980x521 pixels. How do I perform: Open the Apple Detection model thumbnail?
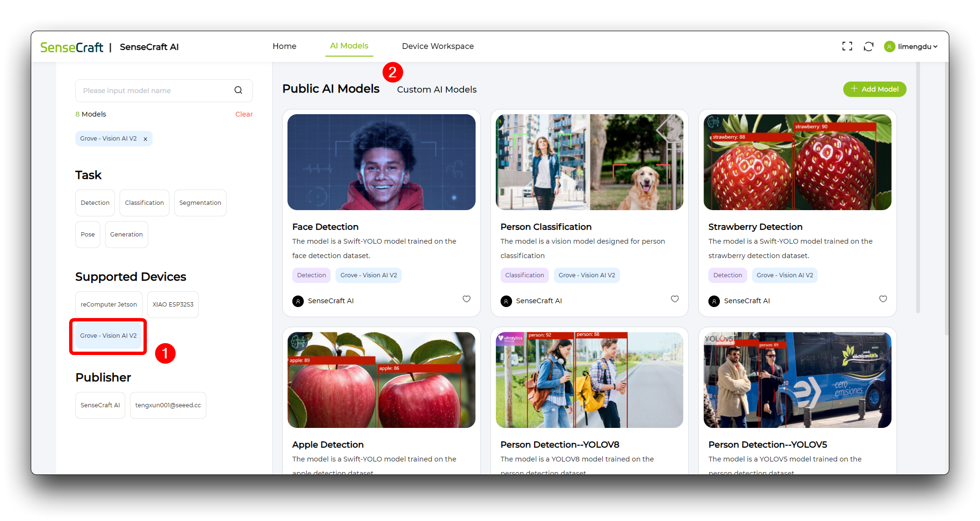pyautogui.click(x=382, y=380)
